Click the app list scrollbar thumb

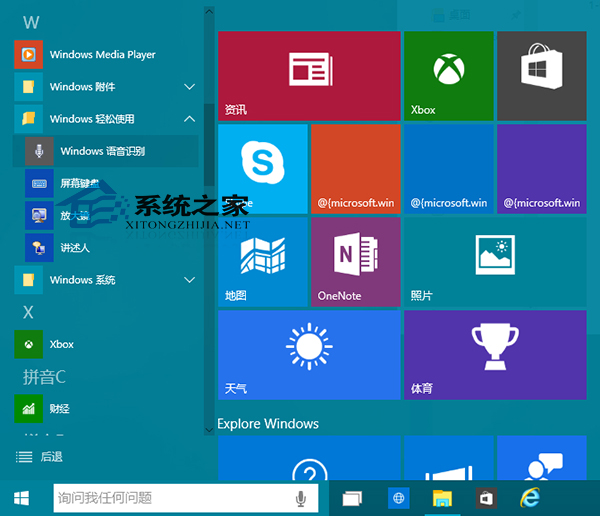(x=209, y=145)
